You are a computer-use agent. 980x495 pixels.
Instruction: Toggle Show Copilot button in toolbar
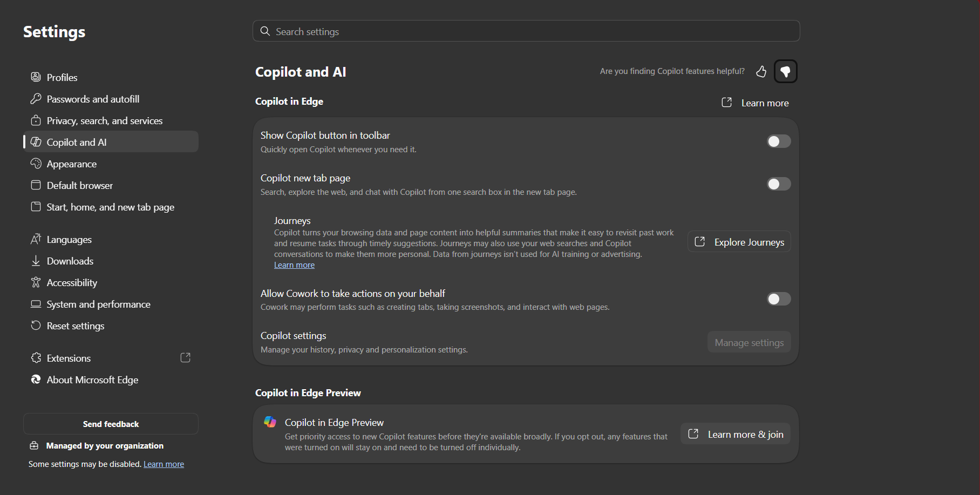click(779, 141)
